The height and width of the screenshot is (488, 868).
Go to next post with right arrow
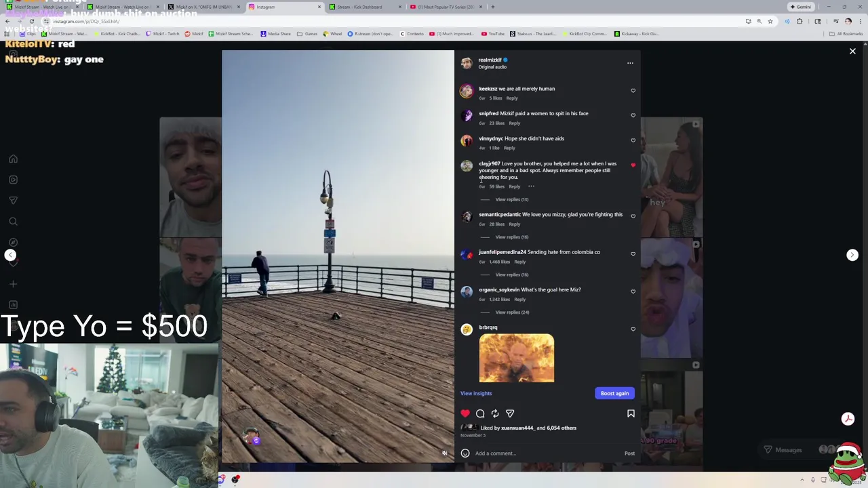852,255
